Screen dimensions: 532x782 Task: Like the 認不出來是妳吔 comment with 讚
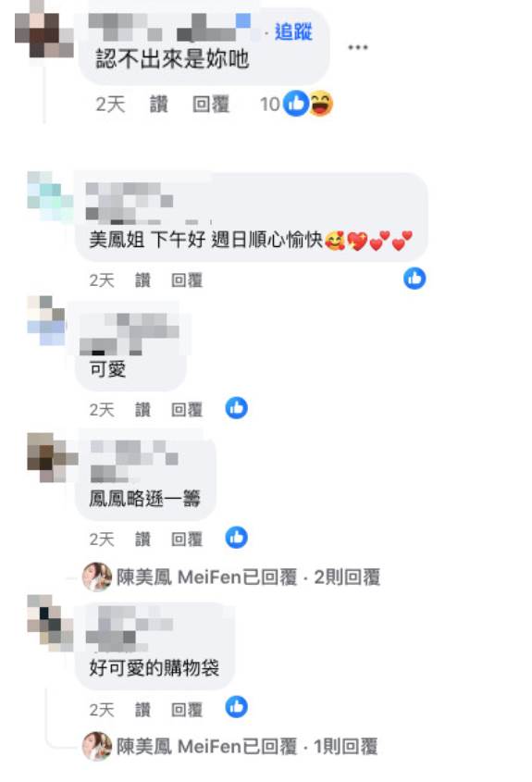click(x=159, y=105)
